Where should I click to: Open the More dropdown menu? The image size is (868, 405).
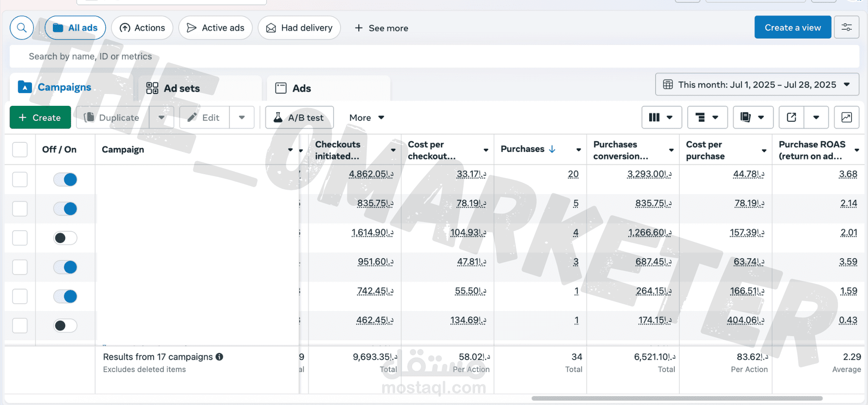click(x=367, y=118)
